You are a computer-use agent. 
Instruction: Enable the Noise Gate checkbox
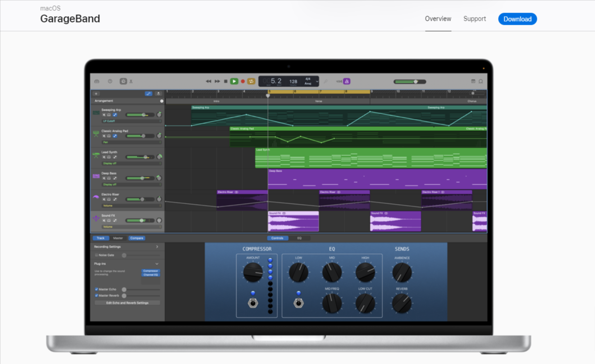96,255
